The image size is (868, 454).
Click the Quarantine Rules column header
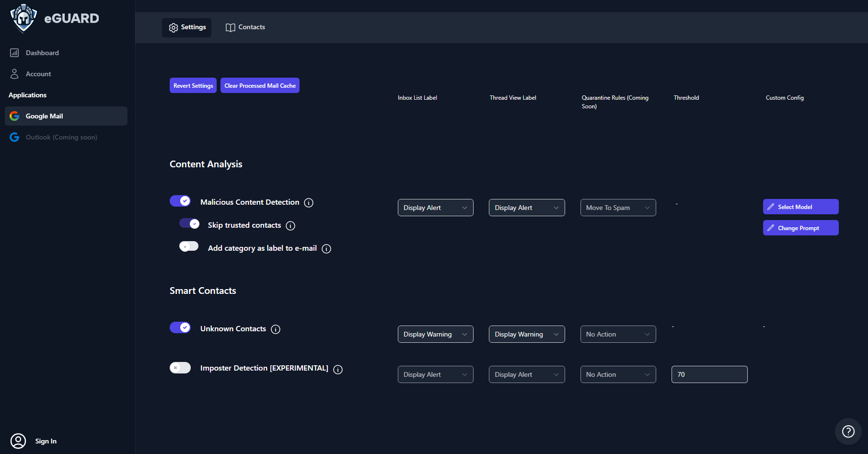pos(615,102)
